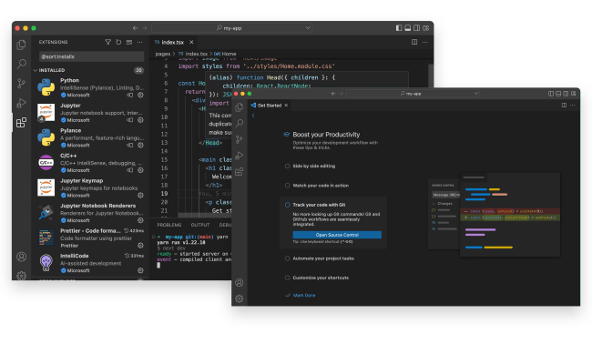
Task: Open Run and Debug in back window
Action: pyautogui.click(x=22, y=103)
